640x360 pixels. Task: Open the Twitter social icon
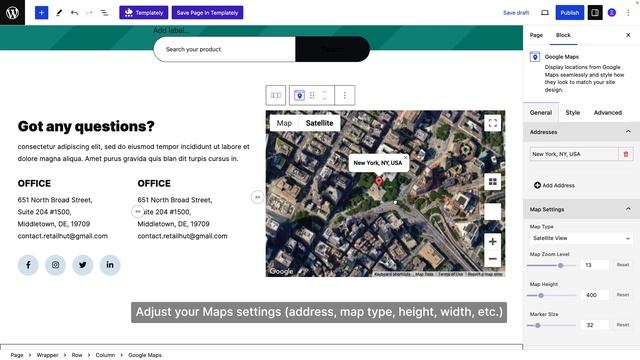coord(82,265)
